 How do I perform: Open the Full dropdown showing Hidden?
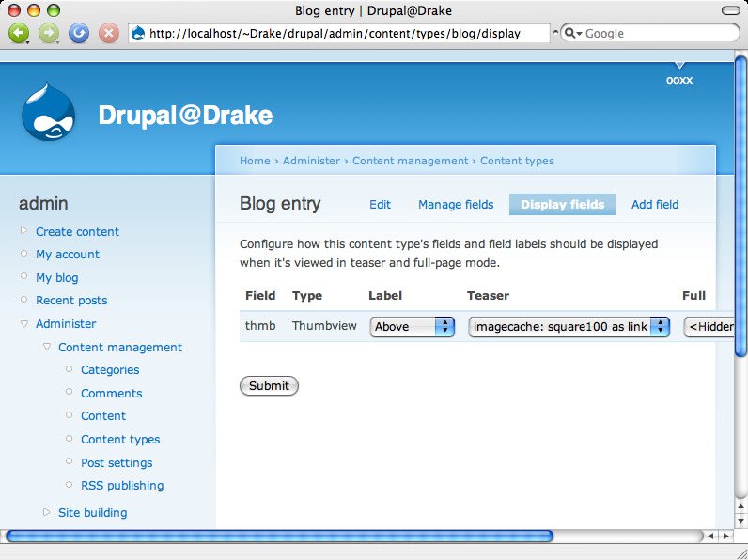click(709, 327)
